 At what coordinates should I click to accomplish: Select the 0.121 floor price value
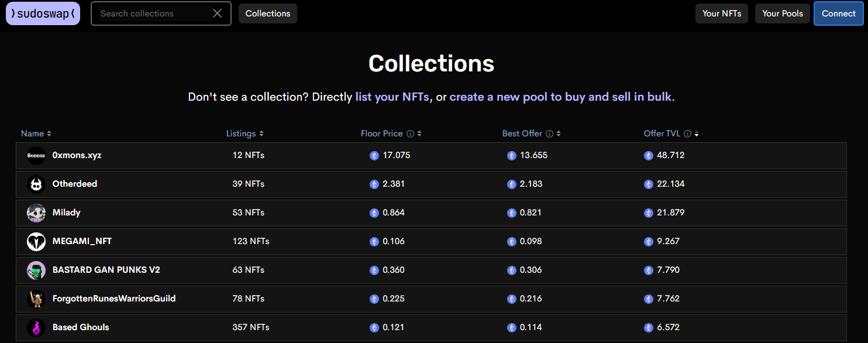click(x=394, y=328)
